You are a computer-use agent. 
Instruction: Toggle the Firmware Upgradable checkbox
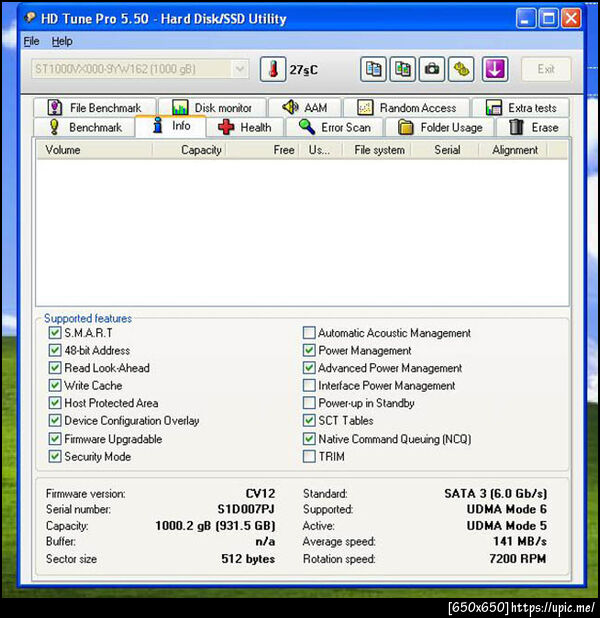[x=55, y=439]
